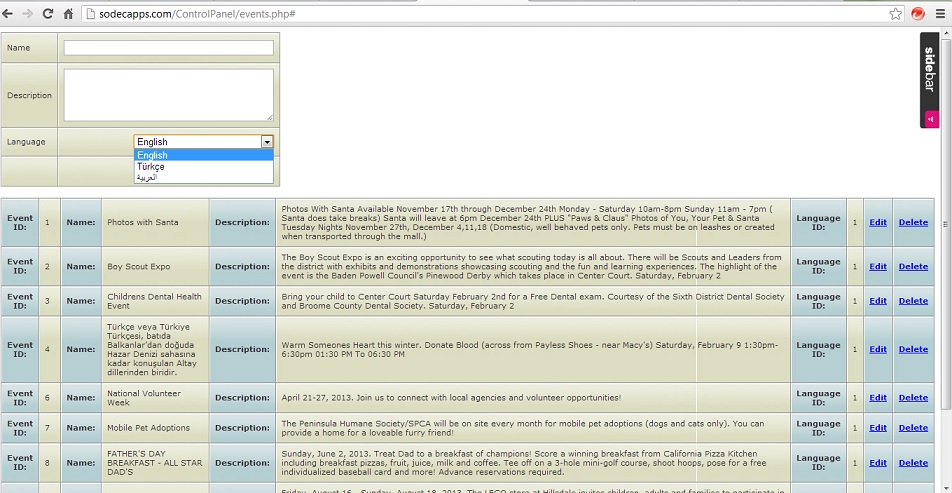Go to browser home page icon

[68, 14]
